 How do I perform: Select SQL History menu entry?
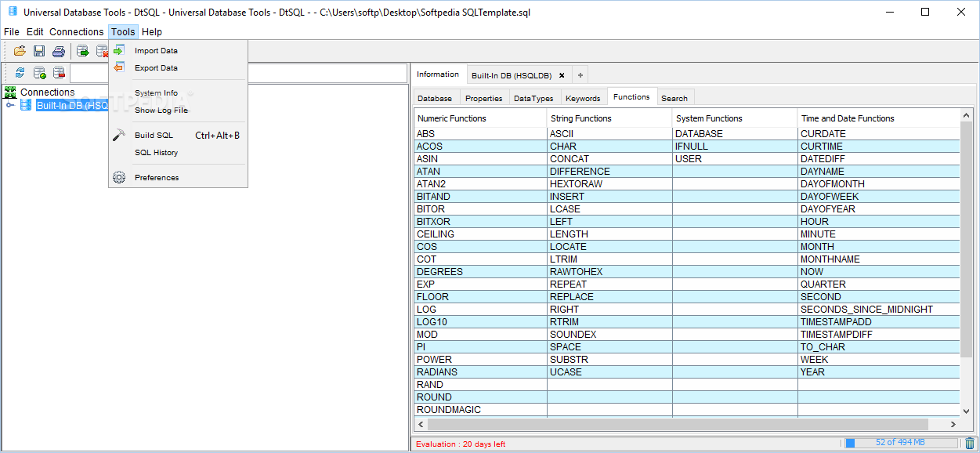click(178, 152)
